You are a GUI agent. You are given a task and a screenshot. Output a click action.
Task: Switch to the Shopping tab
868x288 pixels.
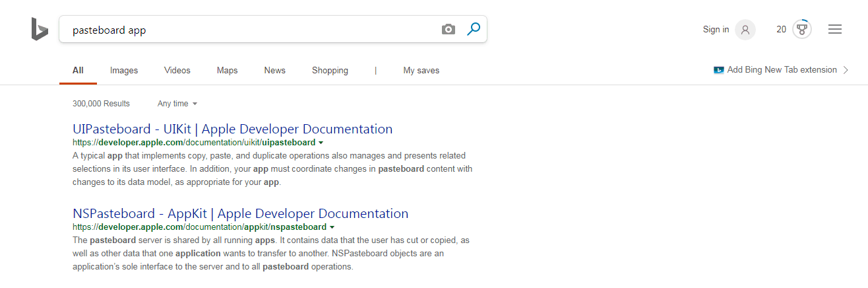330,70
